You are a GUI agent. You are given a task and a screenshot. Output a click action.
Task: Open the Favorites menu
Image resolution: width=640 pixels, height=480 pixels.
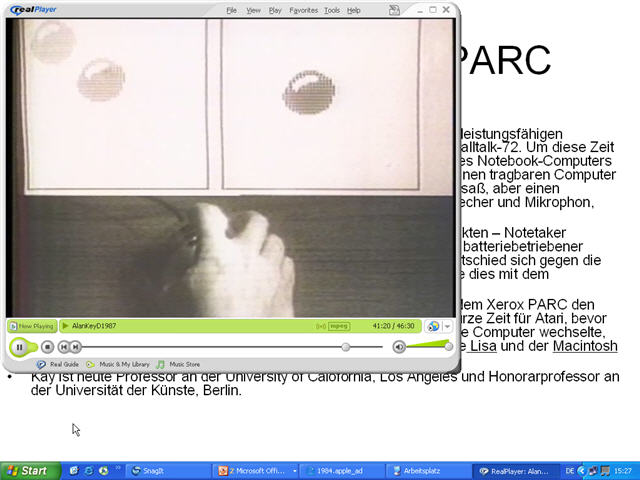click(x=304, y=10)
